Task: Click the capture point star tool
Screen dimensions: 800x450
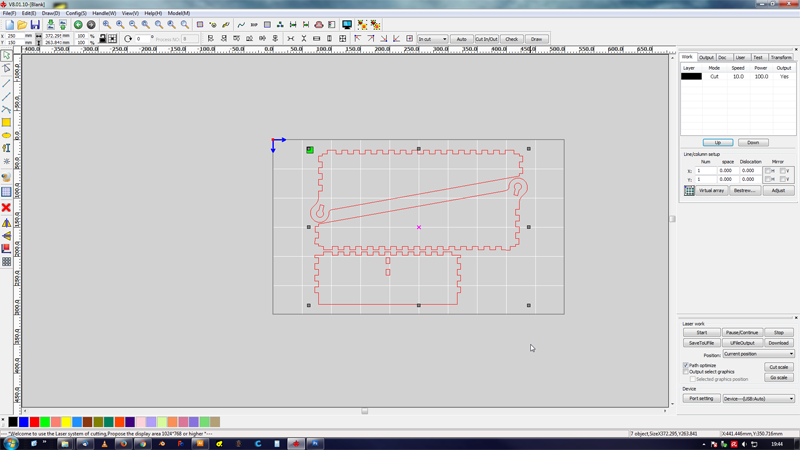Action: (x=6, y=161)
